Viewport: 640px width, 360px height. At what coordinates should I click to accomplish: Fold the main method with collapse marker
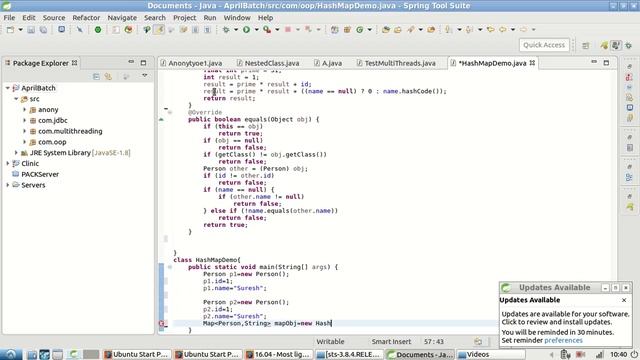point(170,267)
